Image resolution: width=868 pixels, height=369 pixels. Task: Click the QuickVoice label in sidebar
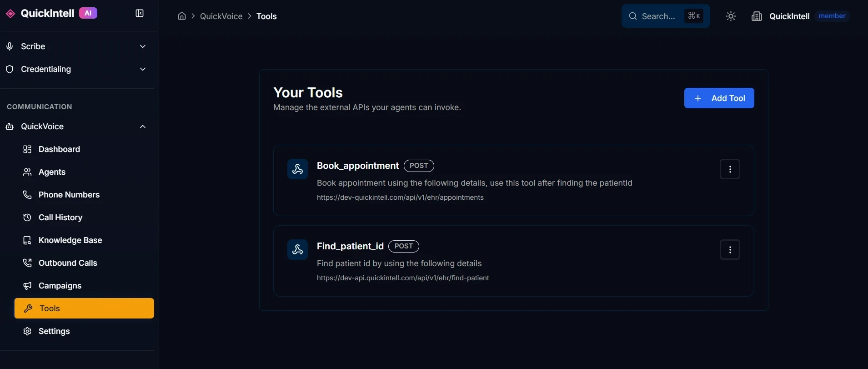(x=42, y=126)
